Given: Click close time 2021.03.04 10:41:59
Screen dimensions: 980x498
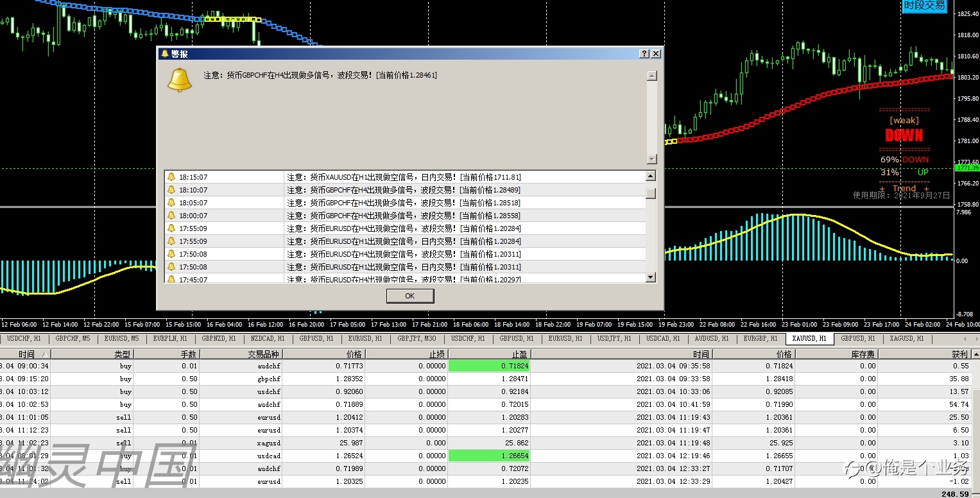Looking at the screenshot, I should point(673,404).
